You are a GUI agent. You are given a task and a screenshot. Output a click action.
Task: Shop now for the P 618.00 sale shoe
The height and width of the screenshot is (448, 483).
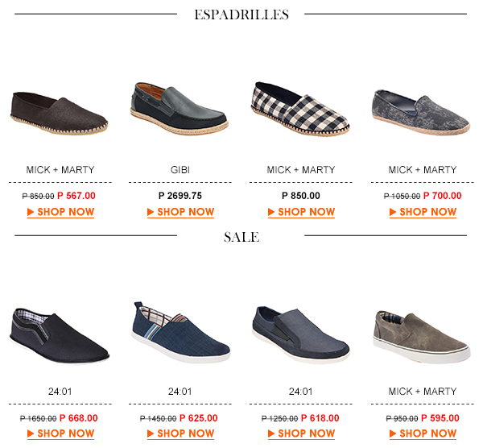tap(301, 433)
